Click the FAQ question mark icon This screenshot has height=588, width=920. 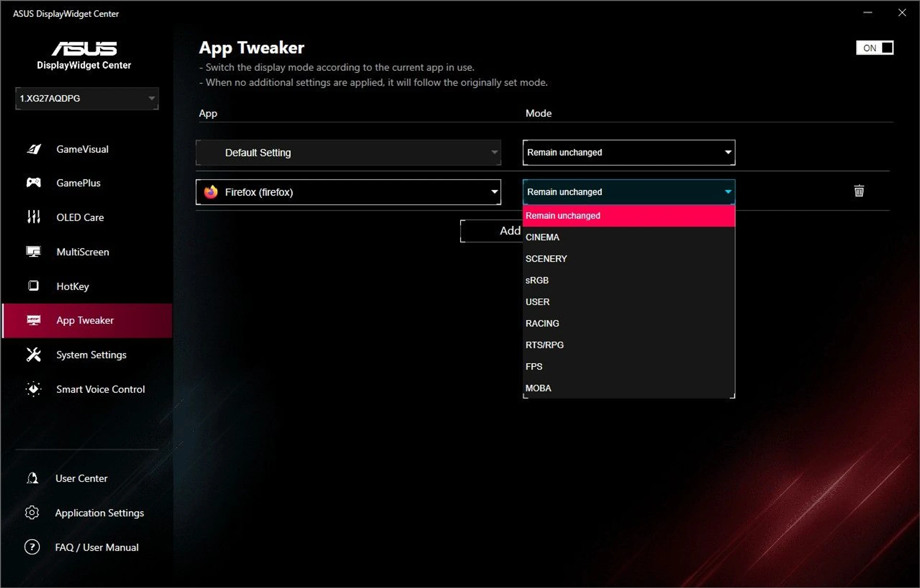pyautogui.click(x=32, y=547)
